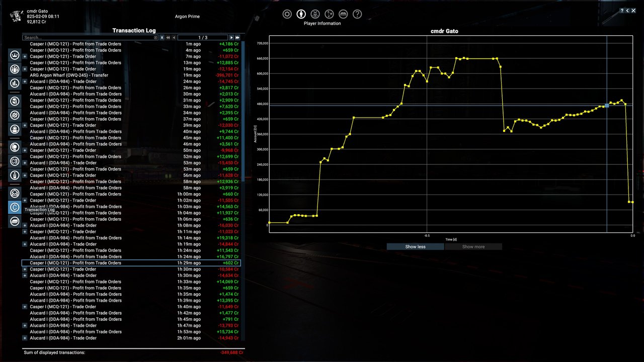The image size is (644, 362).
Task: Click the back arrow in the top-right corner
Action: (627, 11)
